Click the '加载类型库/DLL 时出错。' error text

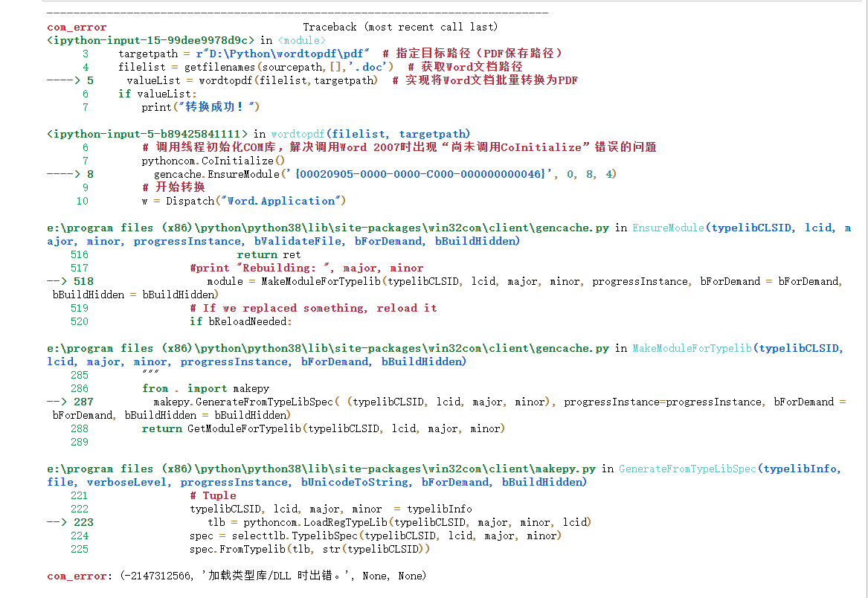(x=277, y=576)
